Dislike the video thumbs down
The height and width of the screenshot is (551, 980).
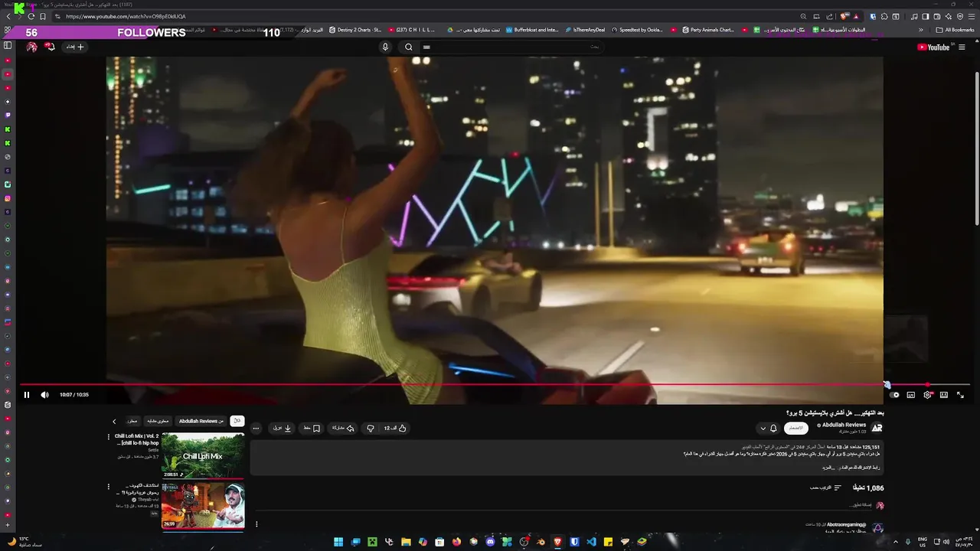click(x=371, y=429)
